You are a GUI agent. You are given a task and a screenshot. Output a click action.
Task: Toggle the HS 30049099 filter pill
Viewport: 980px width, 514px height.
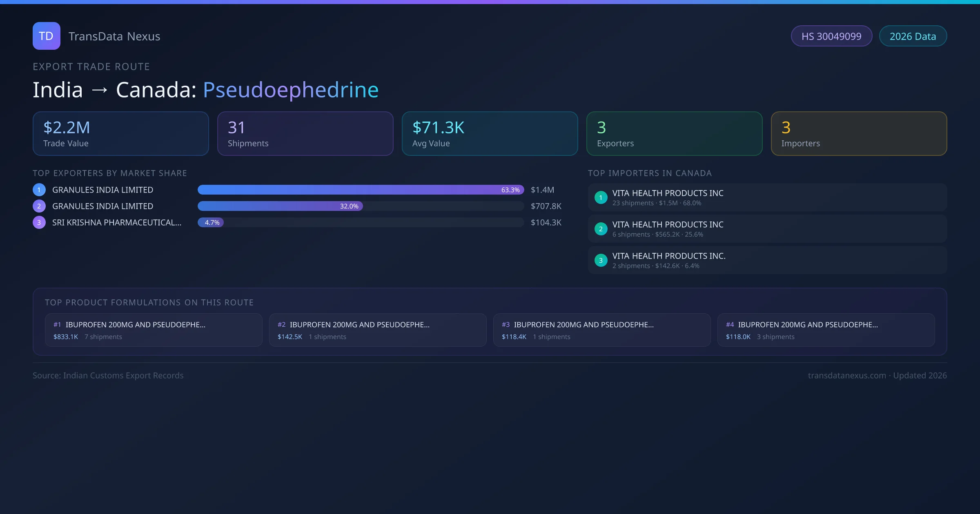[x=831, y=36]
